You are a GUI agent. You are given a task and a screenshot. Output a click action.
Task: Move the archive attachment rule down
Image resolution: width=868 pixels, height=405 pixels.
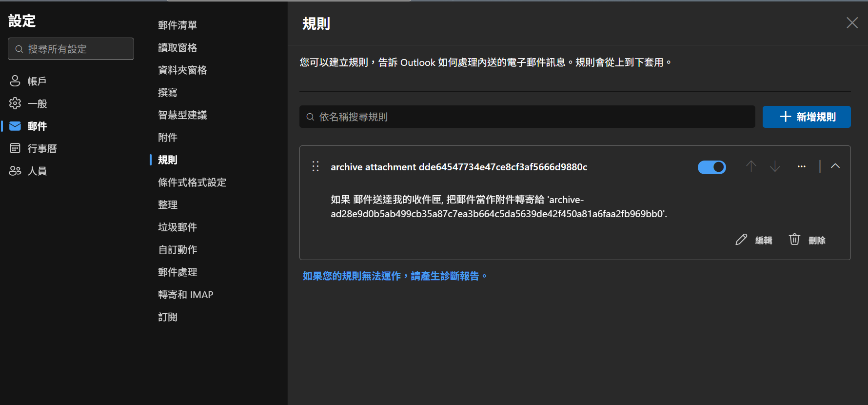coord(775,166)
